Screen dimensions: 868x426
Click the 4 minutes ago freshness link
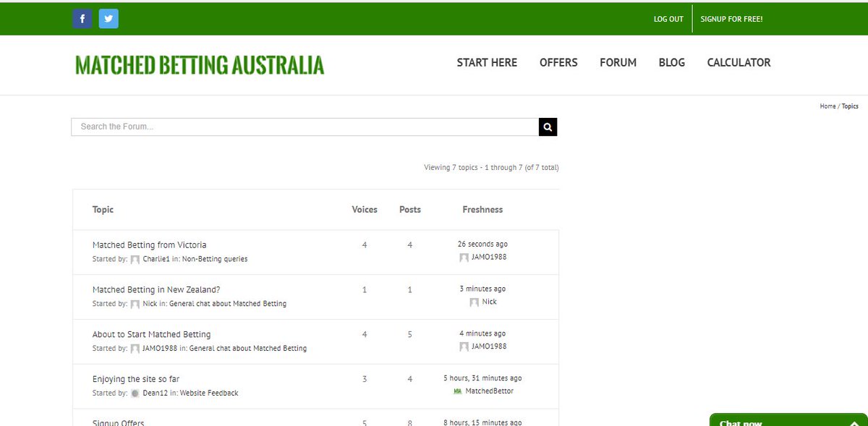tap(482, 334)
